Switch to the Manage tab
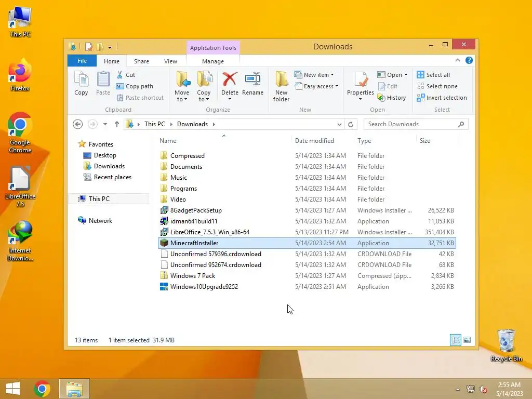The image size is (532, 399). coord(213,61)
